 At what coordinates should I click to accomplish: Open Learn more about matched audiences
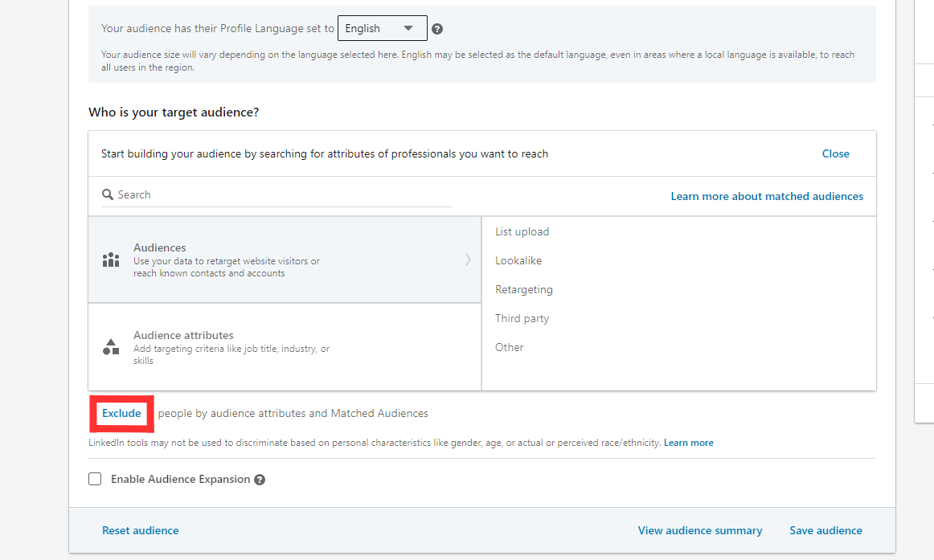(x=767, y=196)
